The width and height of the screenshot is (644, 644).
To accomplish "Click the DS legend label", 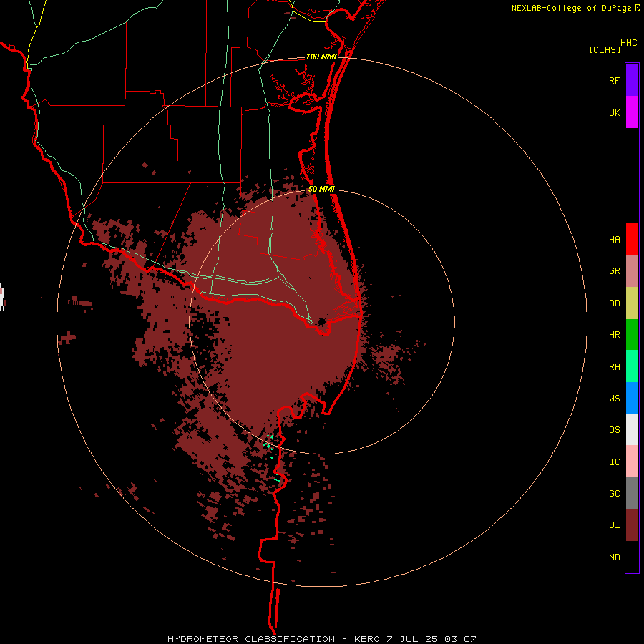I will (x=614, y=430).
